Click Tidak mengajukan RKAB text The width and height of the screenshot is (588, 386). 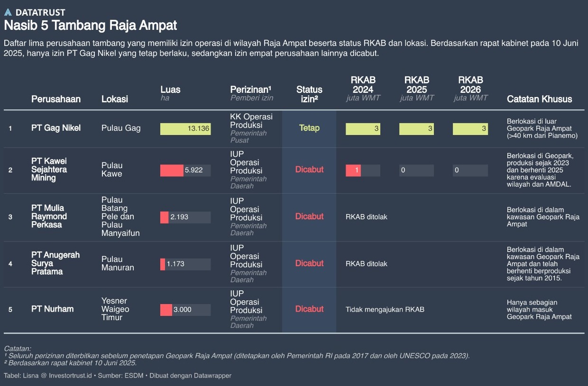(x=385, y=309)
